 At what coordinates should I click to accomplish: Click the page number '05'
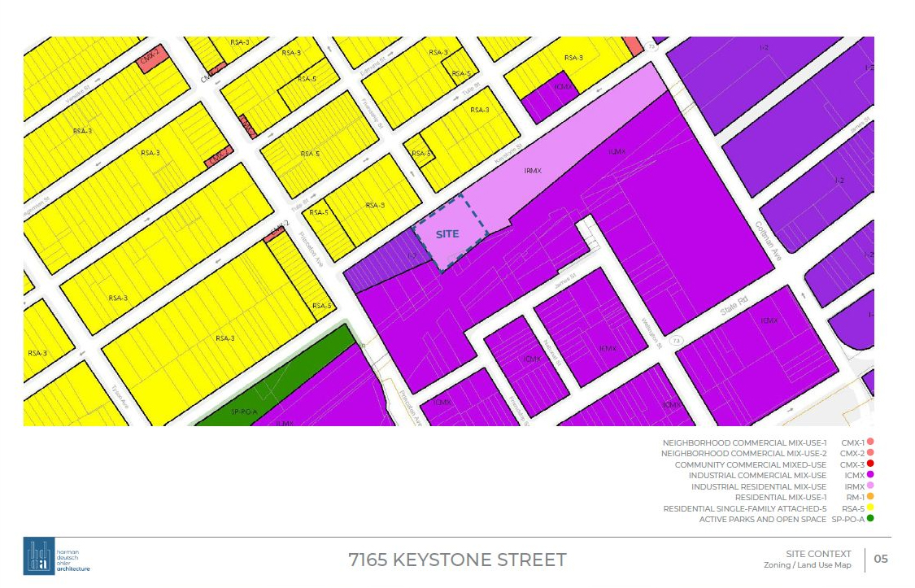[881, 559]
